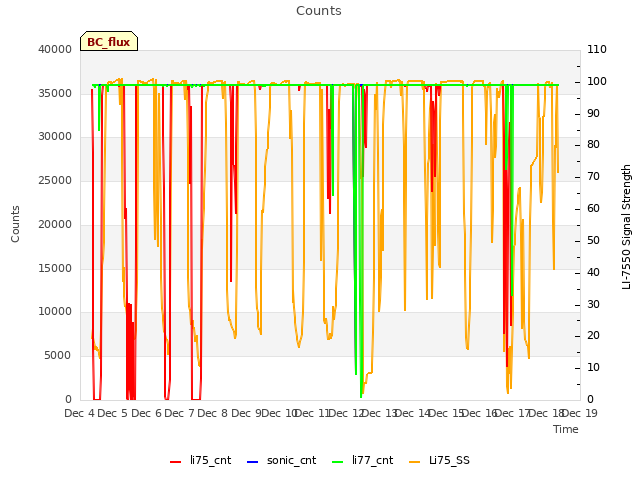Click the 40000 y-axis tick label
This screenshot has width=640, height=480.
(55, 49)
